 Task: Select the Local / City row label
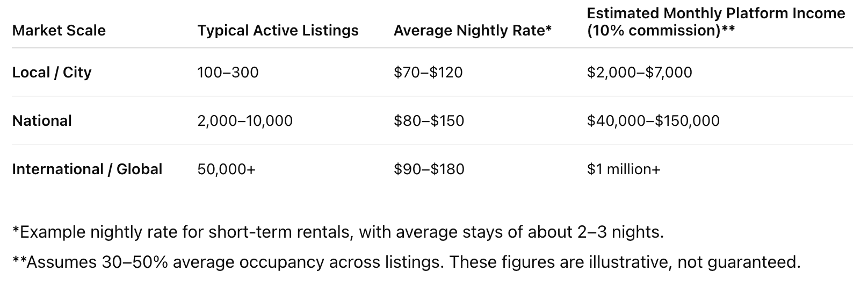(x=52, y=72)
